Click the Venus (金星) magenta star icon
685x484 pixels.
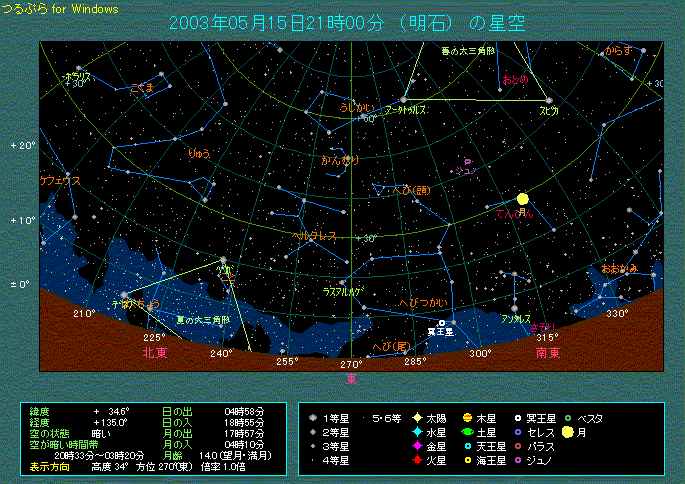coord(417,446)
